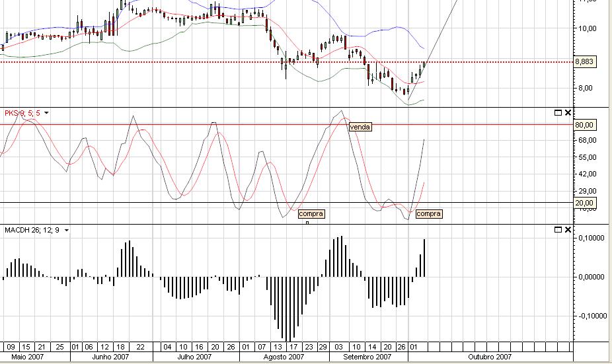Screen dimensions: 612x364
Task: Click date marker 03 in Setembro
Action: coord(338,347)
